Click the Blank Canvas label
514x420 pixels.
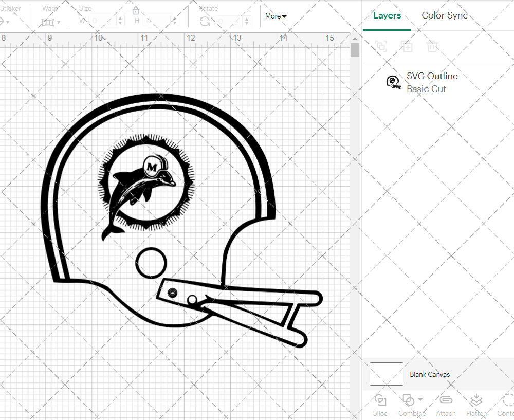tap(429, 374)
